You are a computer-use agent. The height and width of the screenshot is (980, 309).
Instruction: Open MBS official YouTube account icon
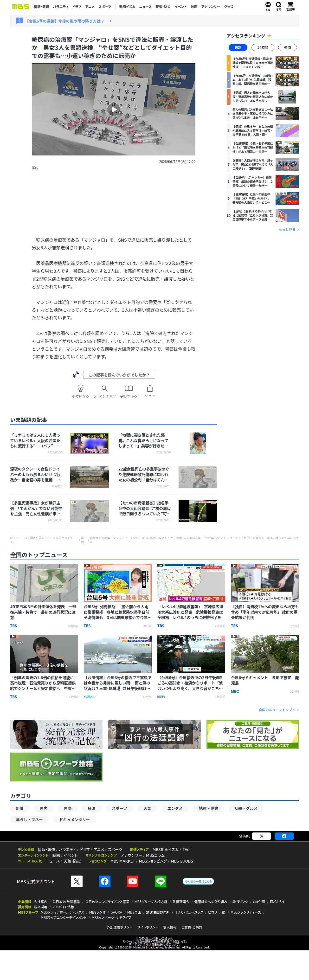pos(132,881)
